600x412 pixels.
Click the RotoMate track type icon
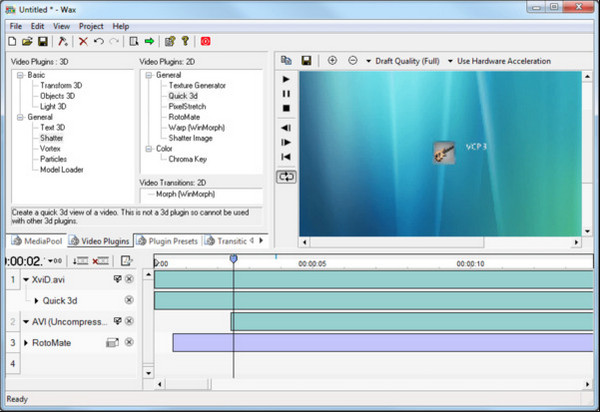tap(112, 342)
